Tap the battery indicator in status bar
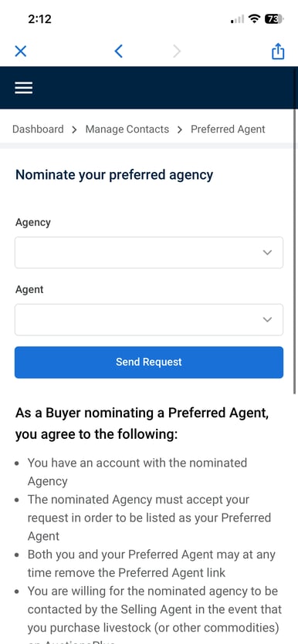Screen dimensions: 298x644 pos(274,19)
